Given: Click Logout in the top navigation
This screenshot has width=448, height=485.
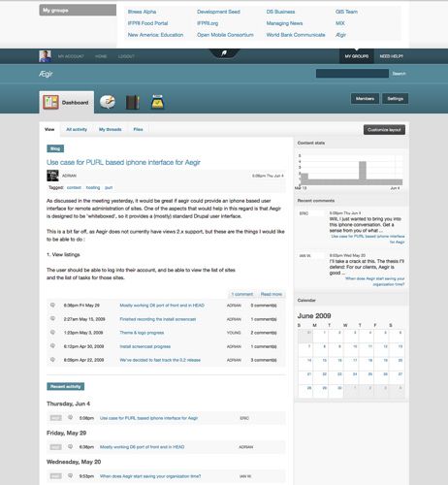Looking at the screenshot, I should coord(126,56).
